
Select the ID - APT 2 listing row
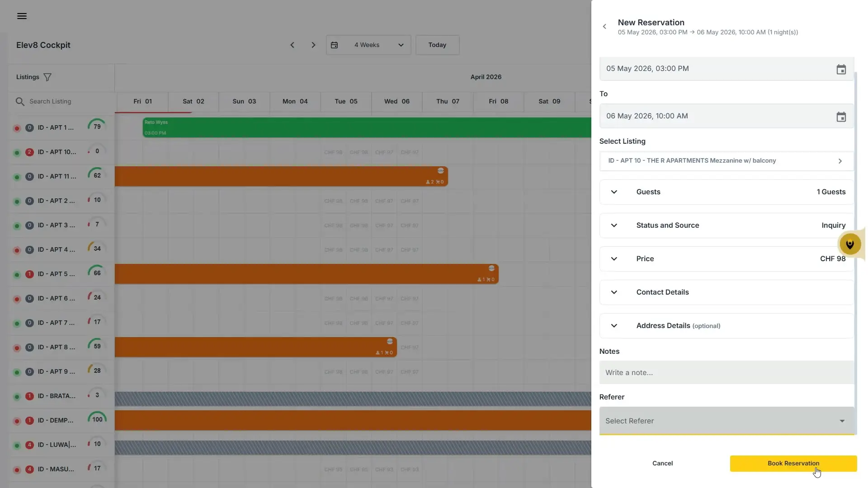(61, 201)
